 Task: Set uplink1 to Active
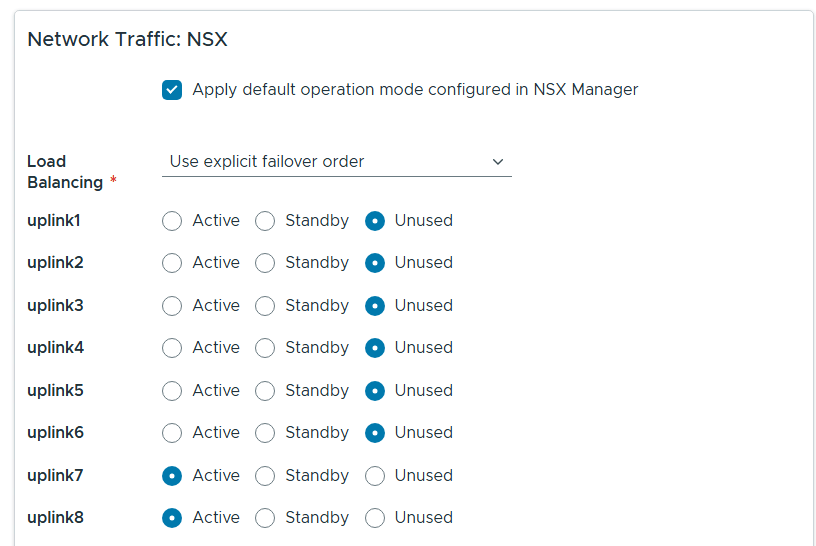(172, 221)
